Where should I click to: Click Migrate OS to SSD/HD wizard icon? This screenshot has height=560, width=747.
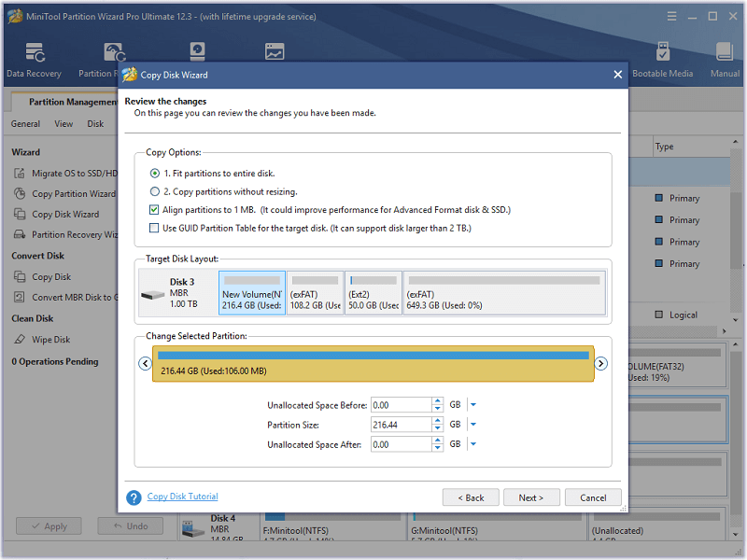coord(19,173)
